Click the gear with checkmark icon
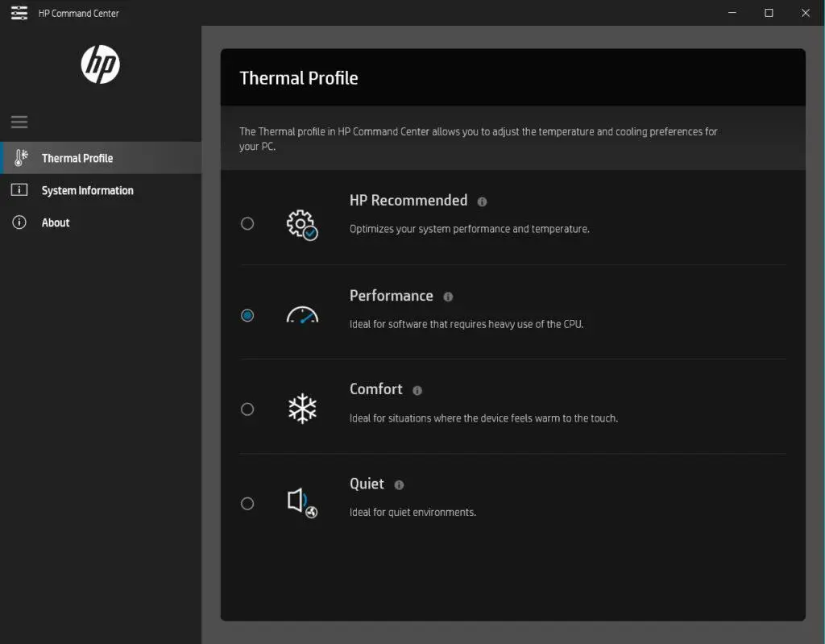Image resolution: width=825 pixels, height=644 pixels. (x=302, y=225)
